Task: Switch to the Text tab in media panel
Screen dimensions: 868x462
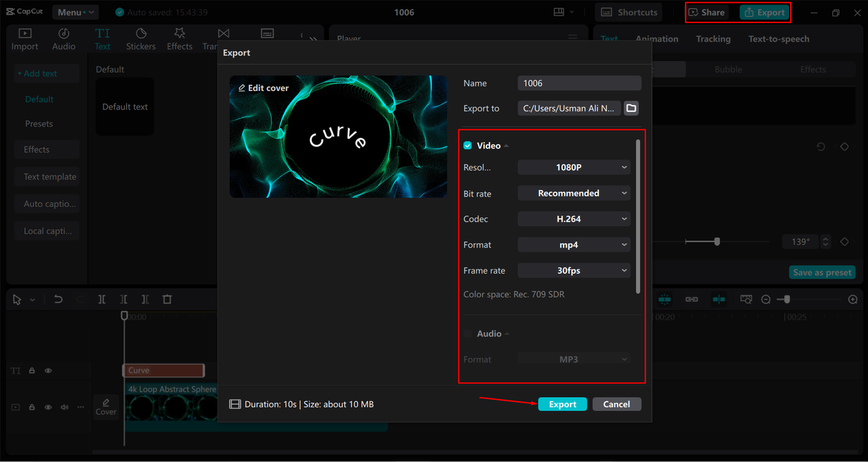Action: pyautogui.click(x=102, y=39)
